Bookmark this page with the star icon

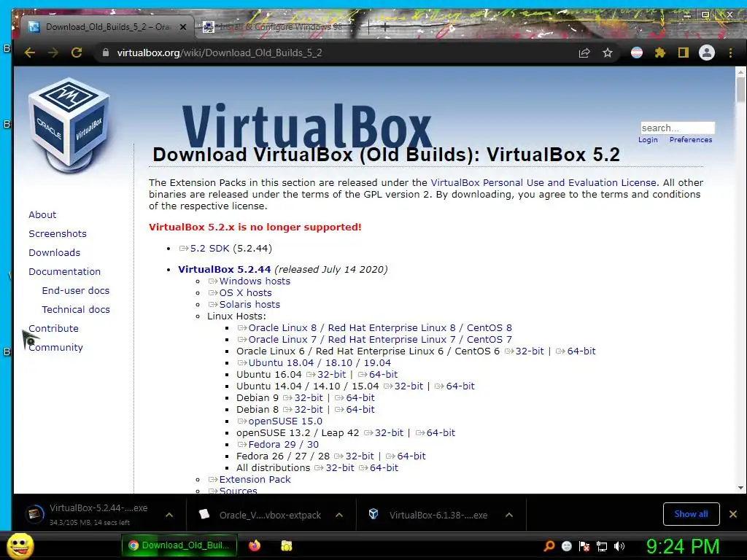pyautogui.click(x=608, y=52)
